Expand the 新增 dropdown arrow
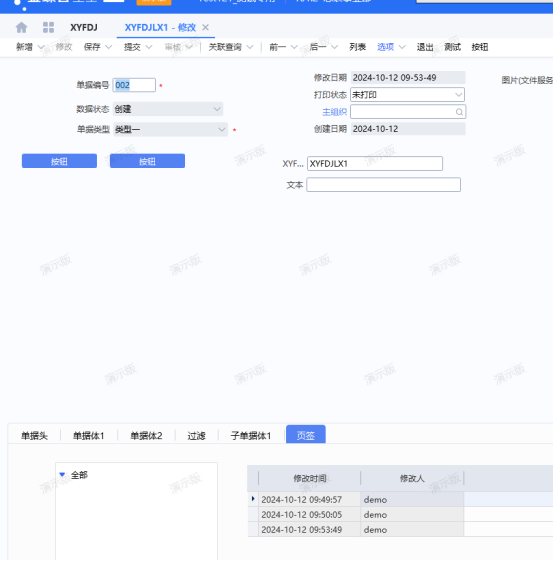Screen dimensions: 554x561 coord(41,47)
